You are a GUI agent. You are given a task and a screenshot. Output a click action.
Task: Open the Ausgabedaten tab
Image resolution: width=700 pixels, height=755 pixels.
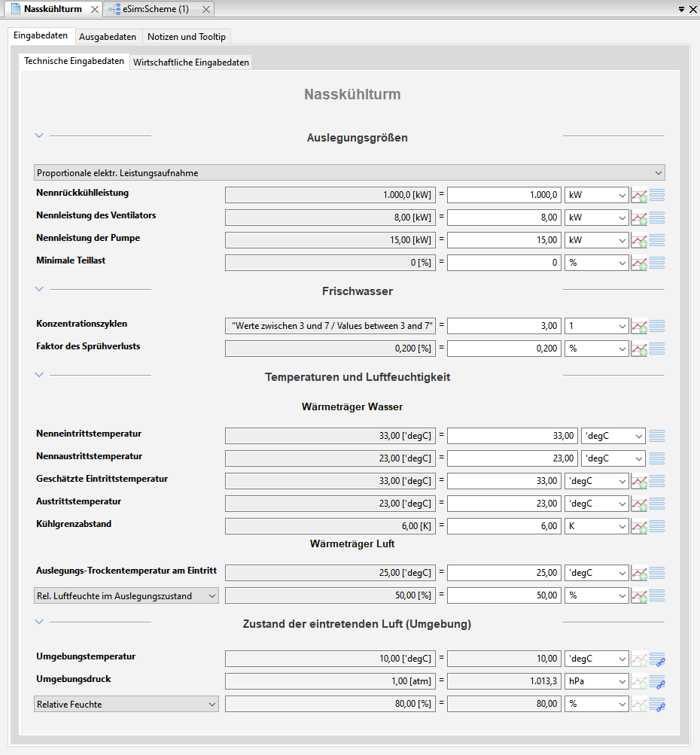pos(108,37)
